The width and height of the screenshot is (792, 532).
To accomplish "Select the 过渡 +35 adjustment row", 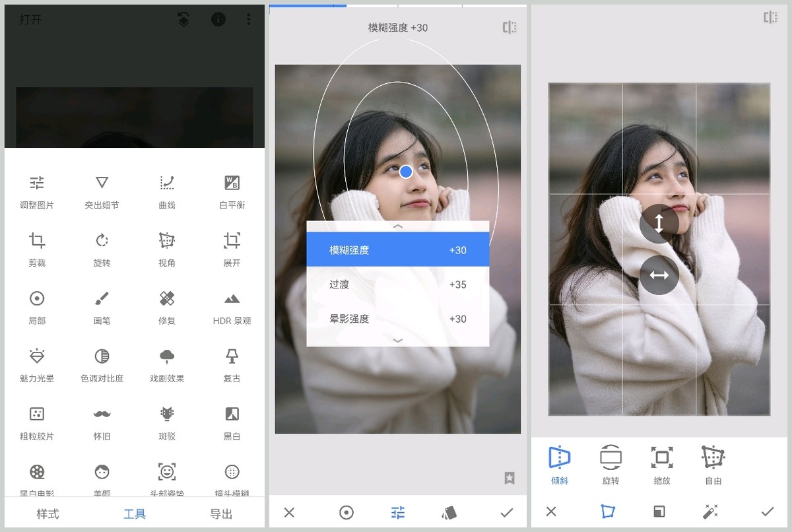I will point(397,284).
